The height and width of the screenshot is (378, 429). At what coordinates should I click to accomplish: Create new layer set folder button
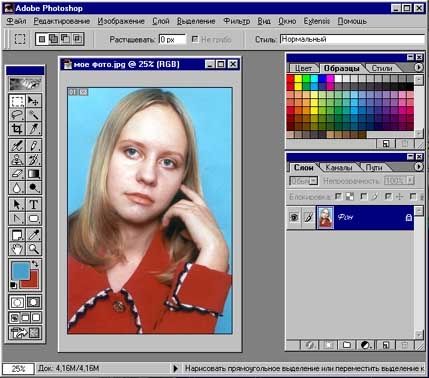pyautogui.click(x=347, y=345)
